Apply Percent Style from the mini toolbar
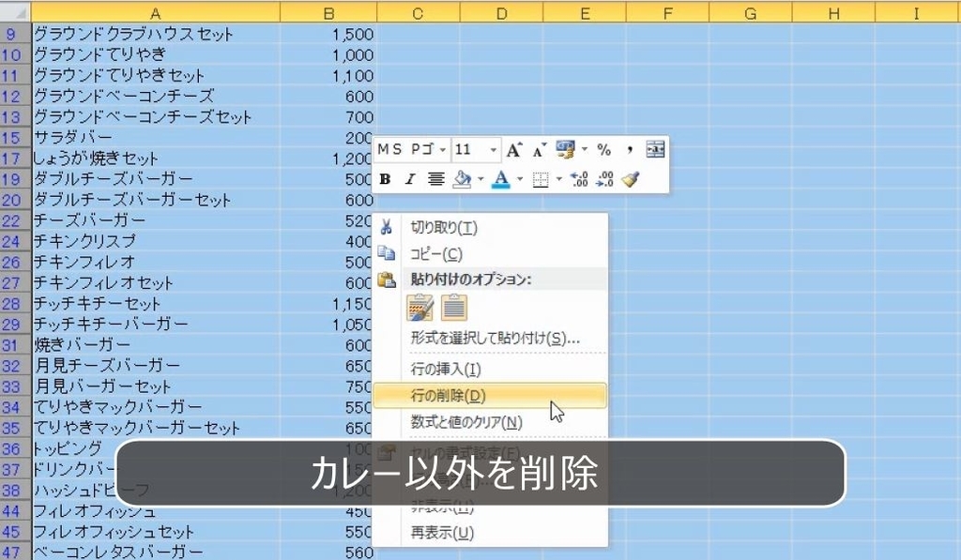The width and height of the screenshot is (961, 560). click(604, 149)
